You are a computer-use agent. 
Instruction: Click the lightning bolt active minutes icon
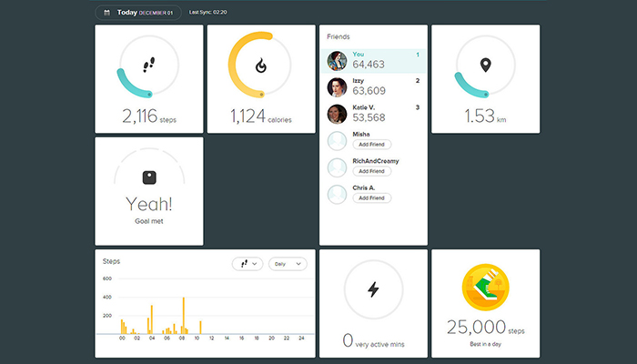pyautogui.click(x=373, y=289)
